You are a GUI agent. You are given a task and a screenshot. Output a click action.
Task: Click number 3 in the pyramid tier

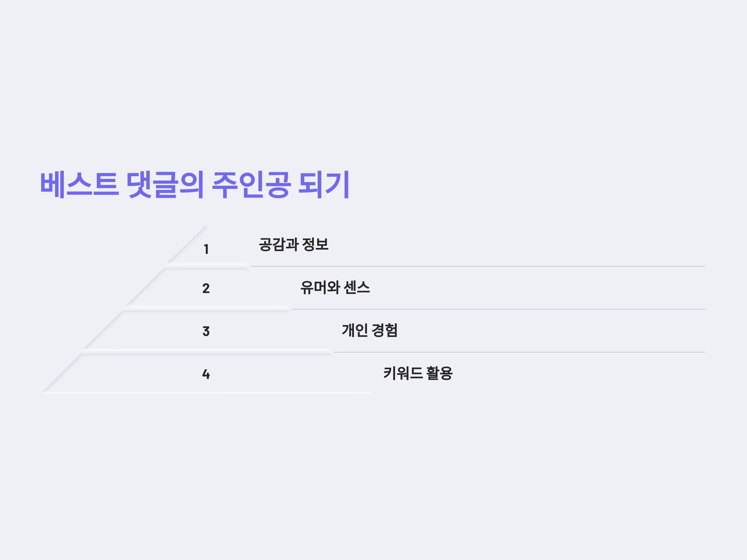pos(206,331)
